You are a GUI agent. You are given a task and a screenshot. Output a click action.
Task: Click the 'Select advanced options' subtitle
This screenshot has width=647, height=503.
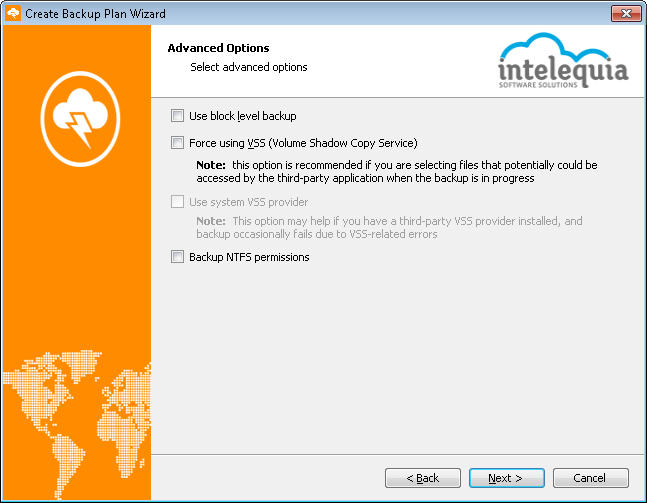point(249,67)
